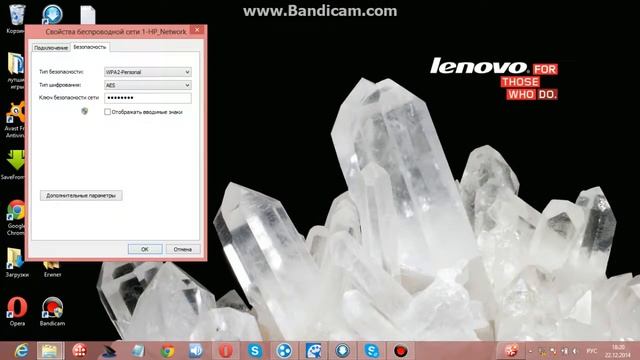
Task: Open the Тип шифрования AES dropdown
Action: pyautogui.click(x=148, y=85)
